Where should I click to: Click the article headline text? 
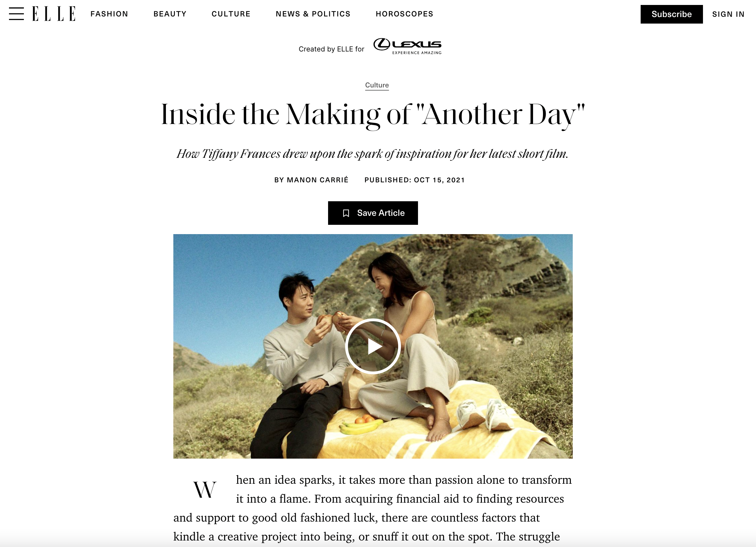373,115
